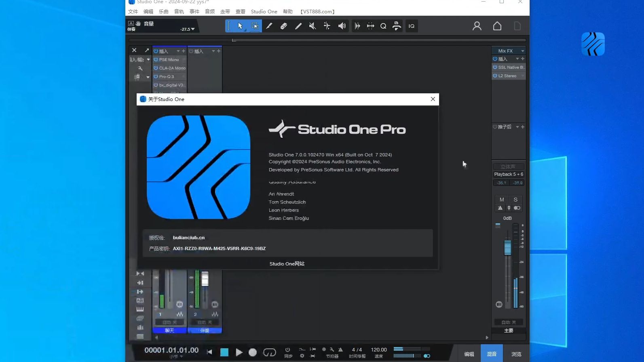Select the Mute tool
This screenshot has height=362, width=644.
(x=312, y=26)
